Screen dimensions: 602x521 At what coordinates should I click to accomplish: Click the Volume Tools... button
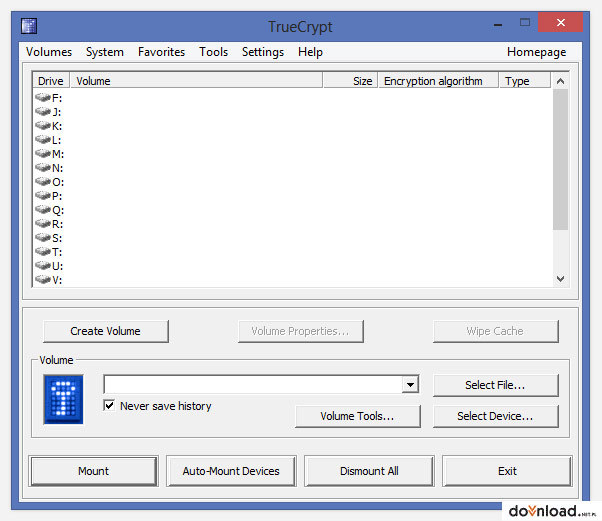[x=358, y=416]
